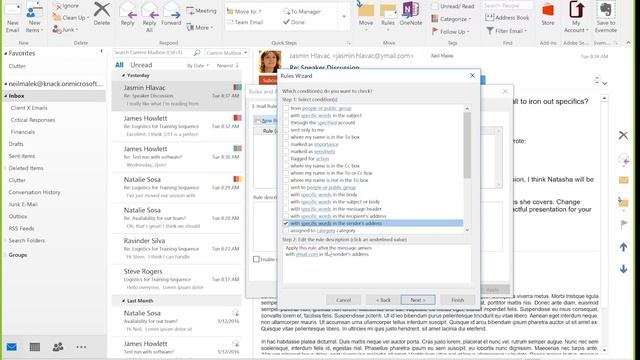Click the condition list scrollbar thumb
640x360 pixels.
(467, 145)
